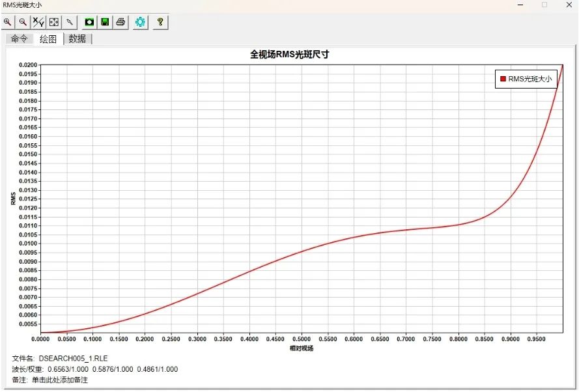Click wavelength value 0.6563/1.000
The image size is (579, 392).
tap(68, 369)
